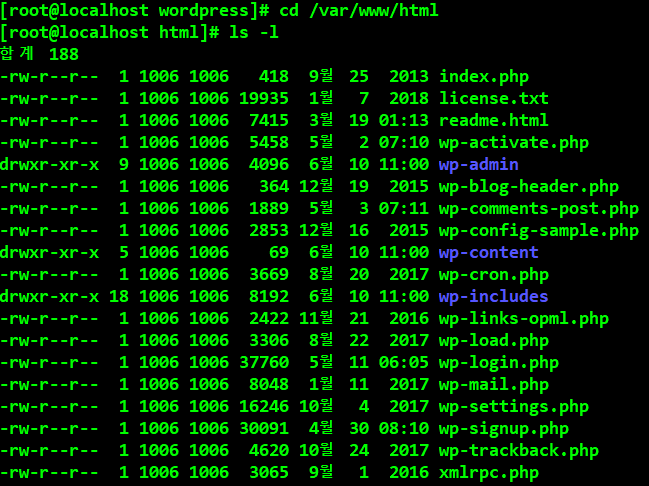649x486 pixels.
Task: Select time 01:13 on readme.html row
Action: [x=404, y=120]
